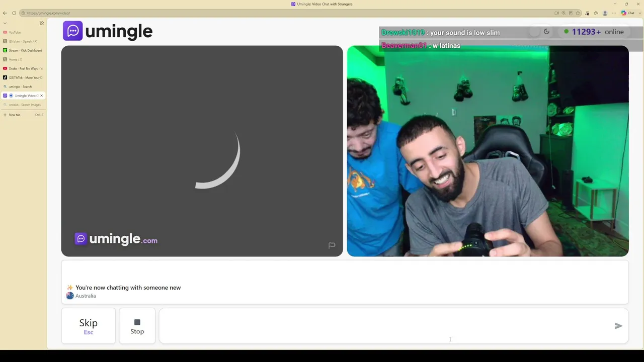Open the browser three-dots menu
644x362 pixels.
[614, 13]
